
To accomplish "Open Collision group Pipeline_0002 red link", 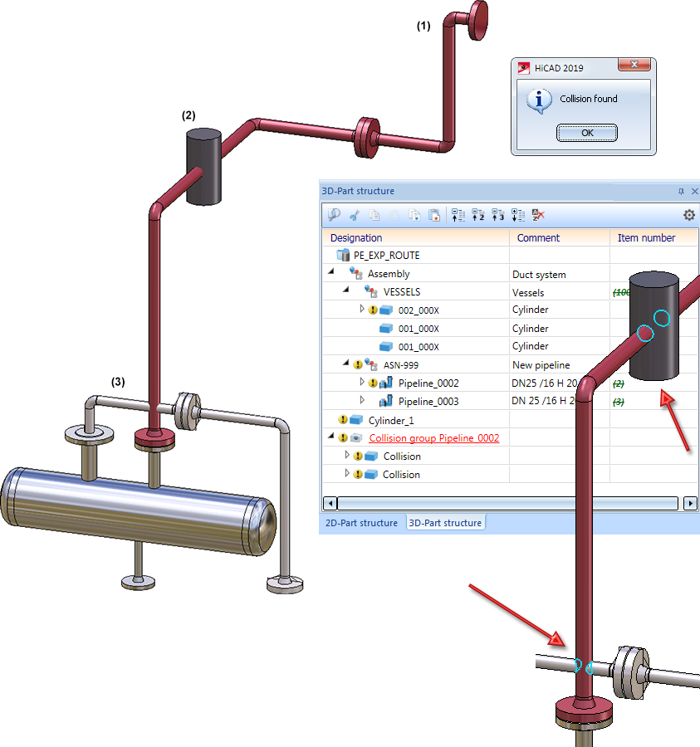I will click(434, 438).
